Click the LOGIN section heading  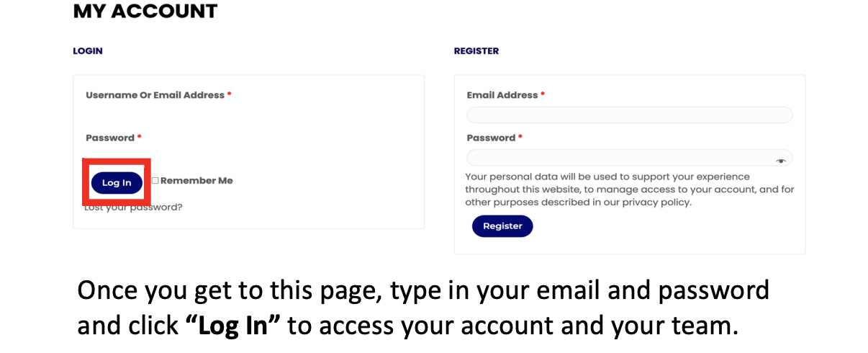point(88,51)
